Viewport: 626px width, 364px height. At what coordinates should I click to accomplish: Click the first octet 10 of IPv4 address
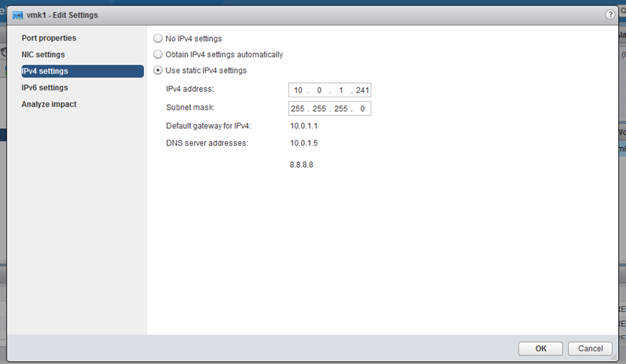[298, 90]
